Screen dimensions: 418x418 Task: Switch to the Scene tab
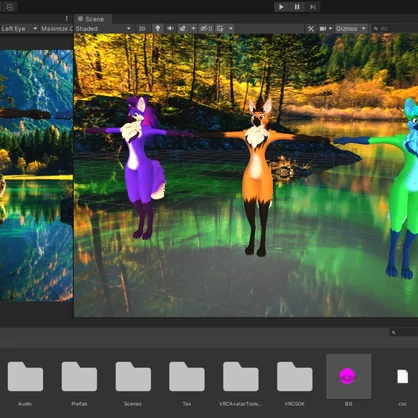pos(93,19)
